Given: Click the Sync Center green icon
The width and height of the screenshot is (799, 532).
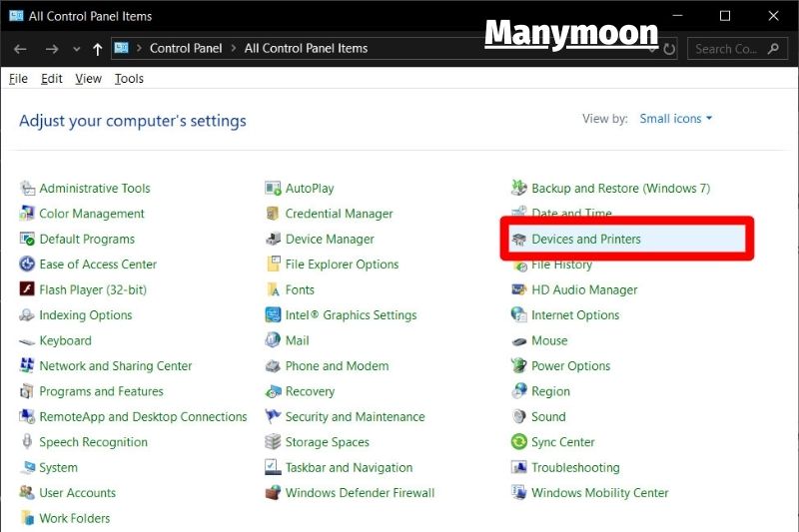Looking at the screenshot, I should [519, 441].
